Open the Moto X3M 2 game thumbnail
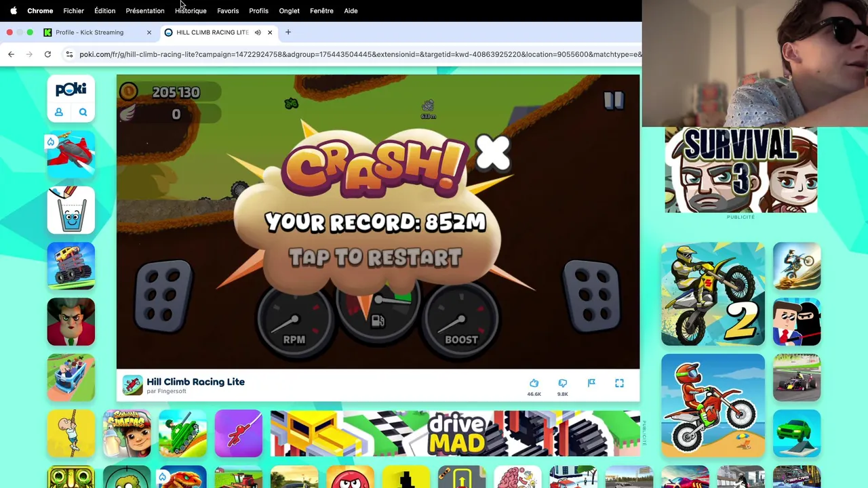 [x=713, y=294]
